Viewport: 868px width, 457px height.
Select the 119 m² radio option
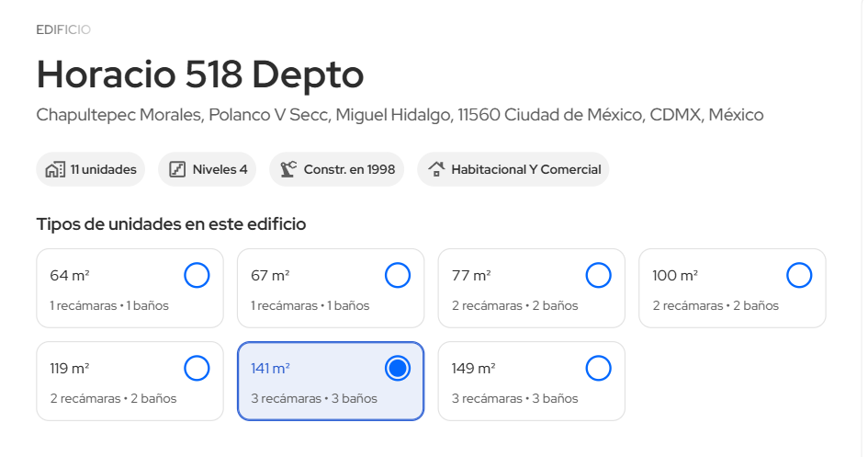pyautogui.click(x=197, y=369)
